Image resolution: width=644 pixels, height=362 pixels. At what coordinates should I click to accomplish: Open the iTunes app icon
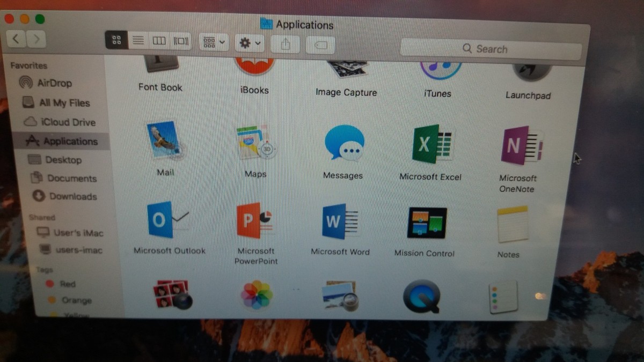point(441,70)
